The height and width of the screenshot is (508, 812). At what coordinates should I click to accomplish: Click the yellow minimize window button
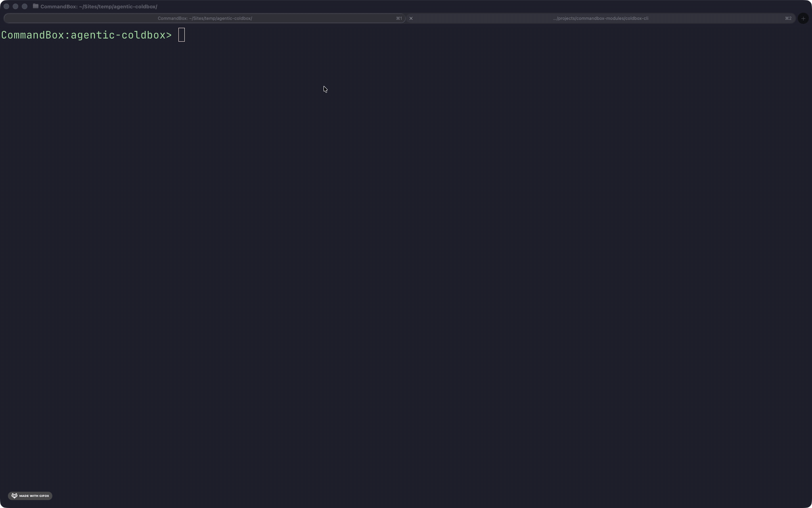[15, 6]
